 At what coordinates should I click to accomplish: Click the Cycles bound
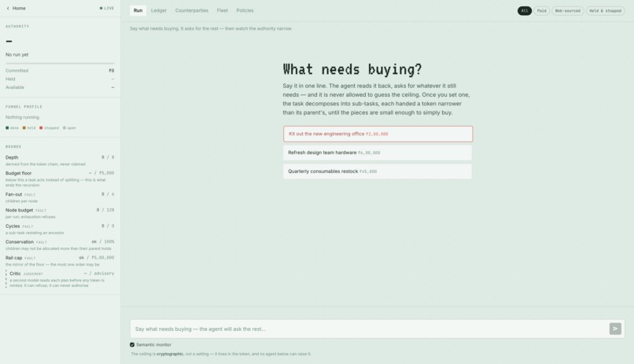click(60, 229)
